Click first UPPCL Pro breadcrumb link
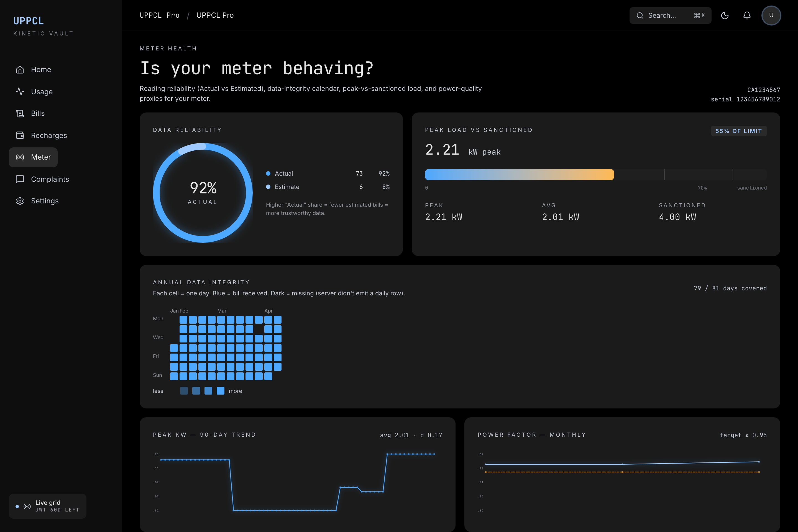This screenshot has width=798, height=532. click(160, 15)
